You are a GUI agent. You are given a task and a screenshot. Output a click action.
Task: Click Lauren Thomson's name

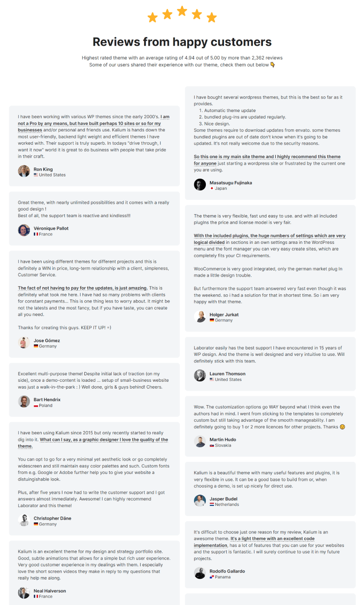227,374
